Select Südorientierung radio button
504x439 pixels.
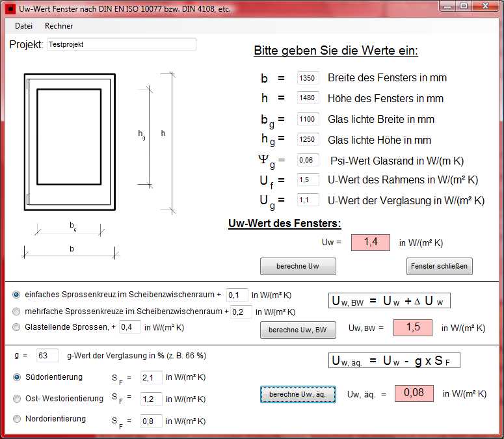17,377
